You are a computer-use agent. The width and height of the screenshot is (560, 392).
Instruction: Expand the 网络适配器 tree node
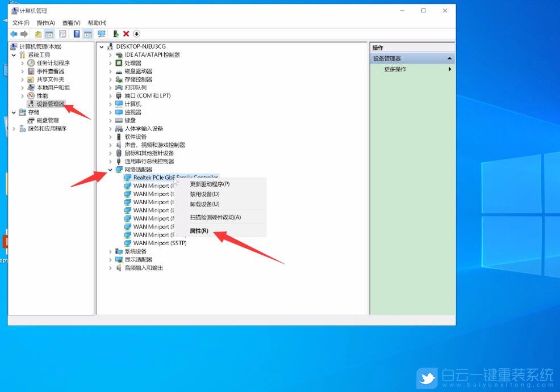[x=111, y=169]
